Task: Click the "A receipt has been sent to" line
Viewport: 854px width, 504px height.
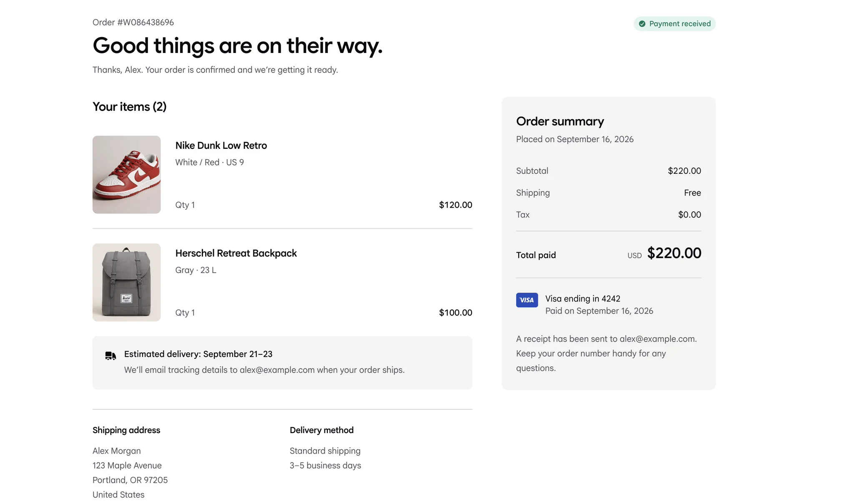Action: [606, 339]
